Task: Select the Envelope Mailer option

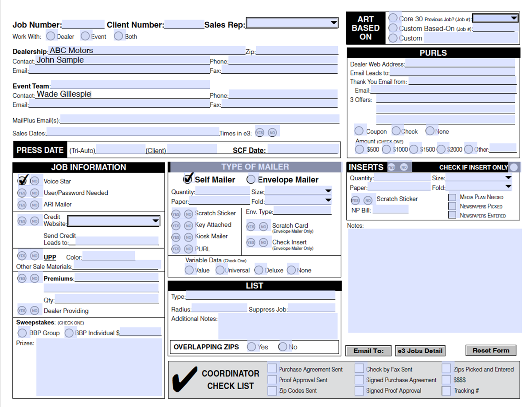Action: point(251,179)
